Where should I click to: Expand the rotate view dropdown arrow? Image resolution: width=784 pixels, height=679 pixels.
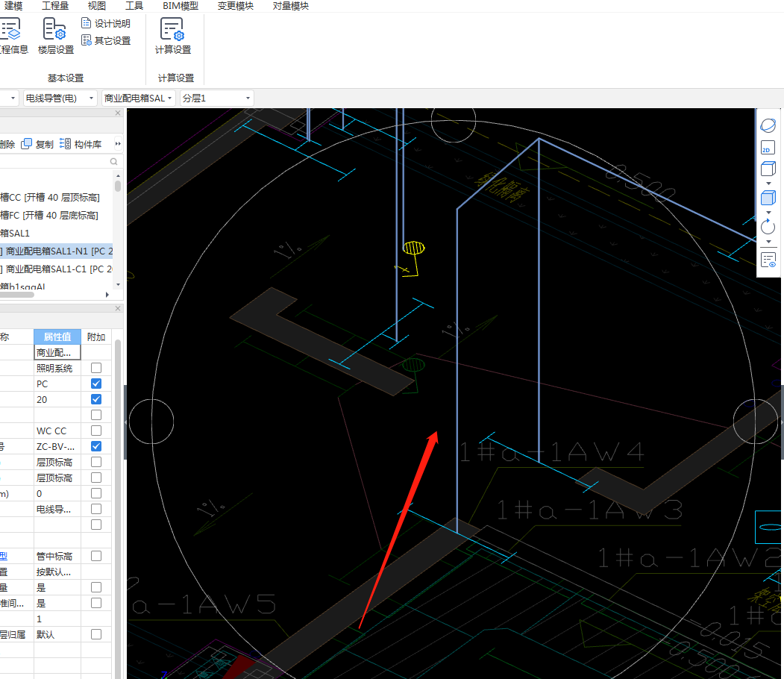coord(768,242)
